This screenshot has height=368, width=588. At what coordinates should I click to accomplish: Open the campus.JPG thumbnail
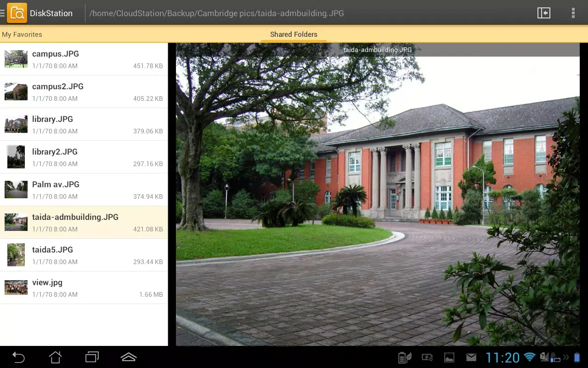[x=16, y=58]
